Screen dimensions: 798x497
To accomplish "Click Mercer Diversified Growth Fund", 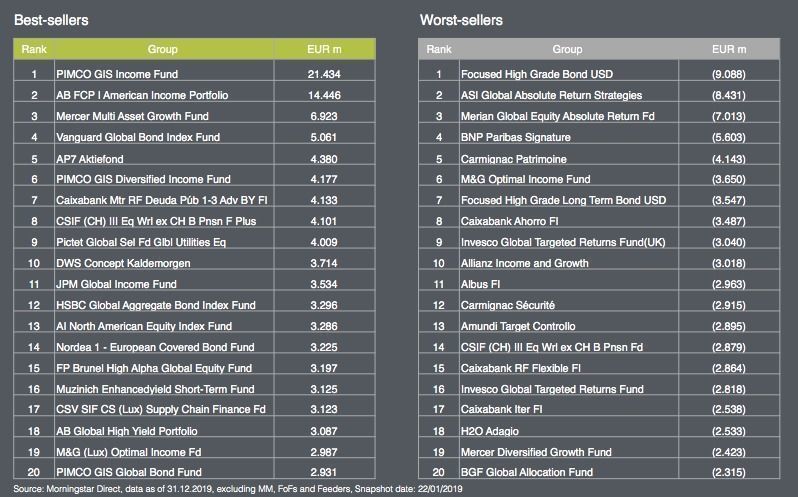I will (536, 452).
